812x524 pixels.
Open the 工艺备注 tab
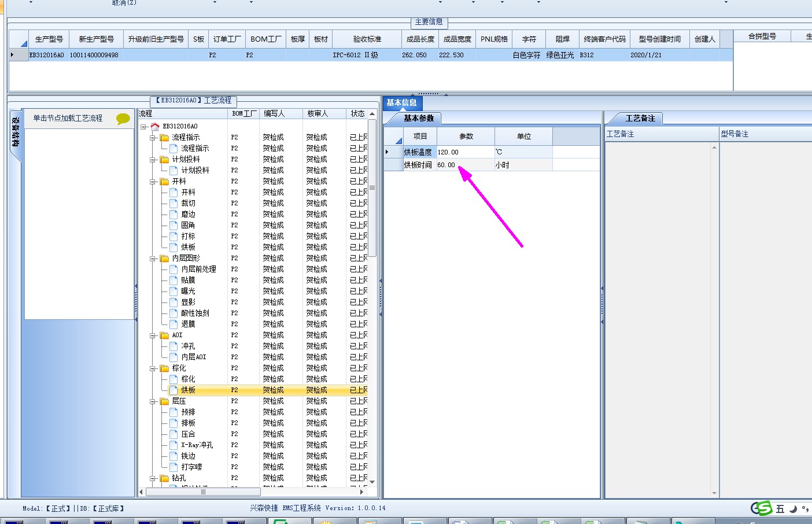point(640,118)
